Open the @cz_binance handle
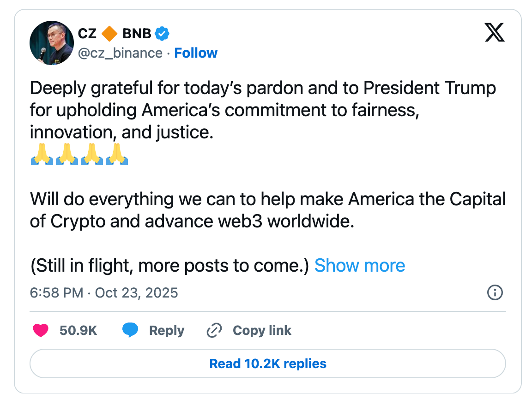 tap(120, 53)
